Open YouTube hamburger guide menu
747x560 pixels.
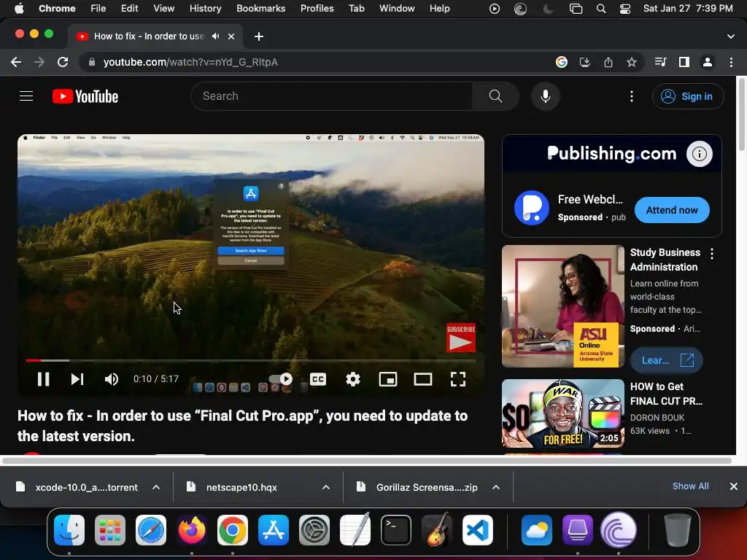click(26, 96)
